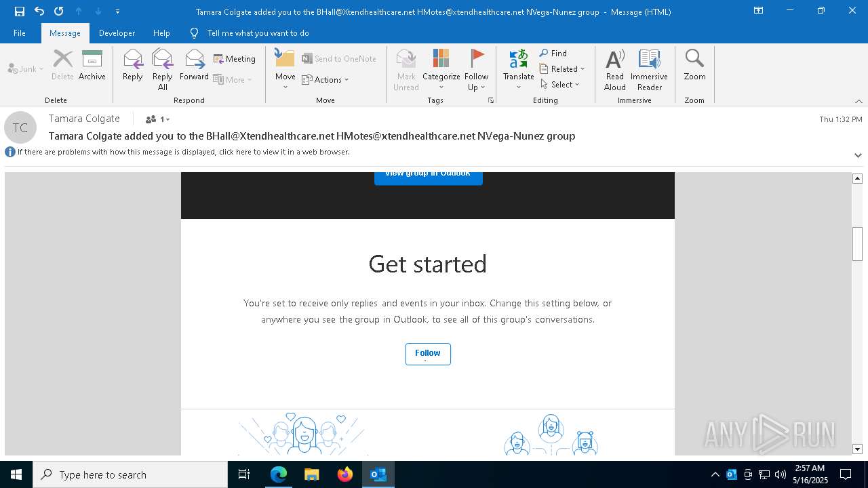This screenshot has height=488, width=868.
Task: Click the Save icon in quick access toolbar
Action: (20, 12)
